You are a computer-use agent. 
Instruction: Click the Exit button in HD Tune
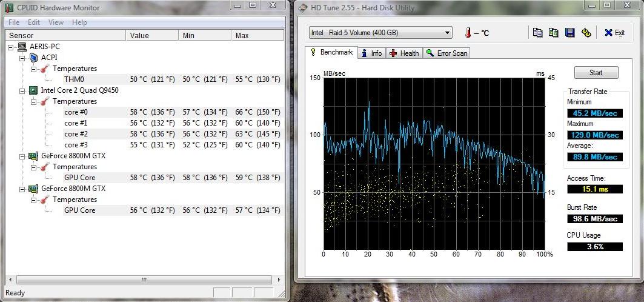[x=615, y=33]
